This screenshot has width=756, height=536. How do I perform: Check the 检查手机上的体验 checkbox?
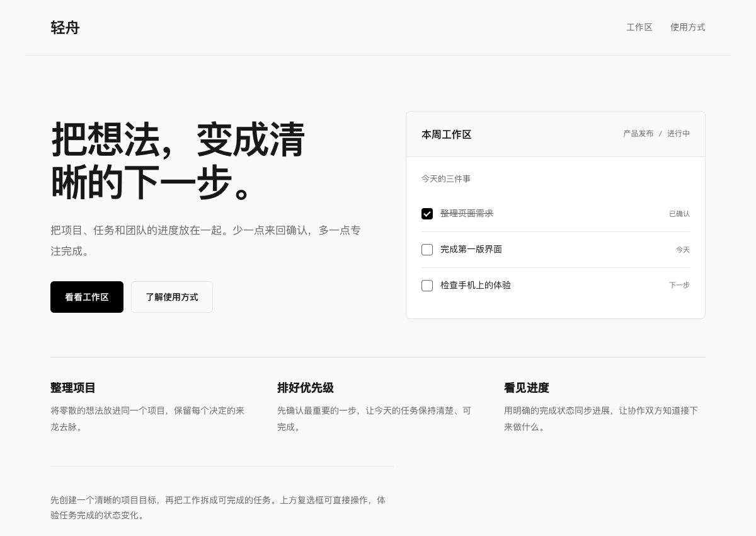coord(427,286)
